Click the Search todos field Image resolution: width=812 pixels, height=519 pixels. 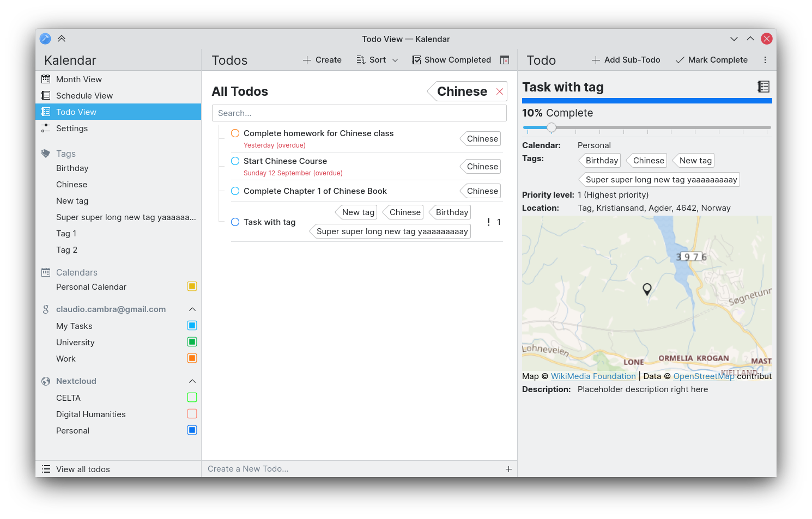[x=359, y=113]
